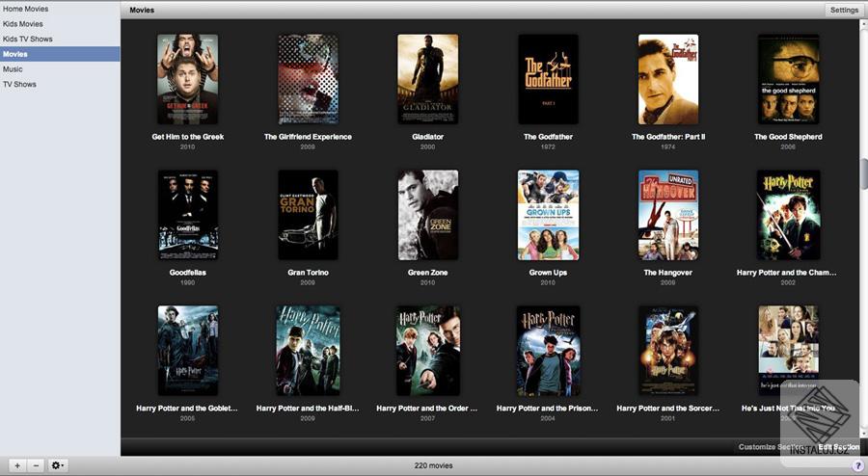Screen dimensions: 868x476
Task: Select Harry Potter Chamber of Secrets poster
Action: point(788,215)
